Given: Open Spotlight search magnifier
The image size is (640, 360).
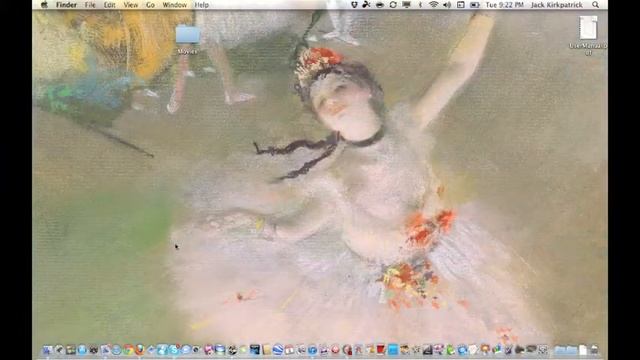Looking at the screenshot, I should [596, 5].
